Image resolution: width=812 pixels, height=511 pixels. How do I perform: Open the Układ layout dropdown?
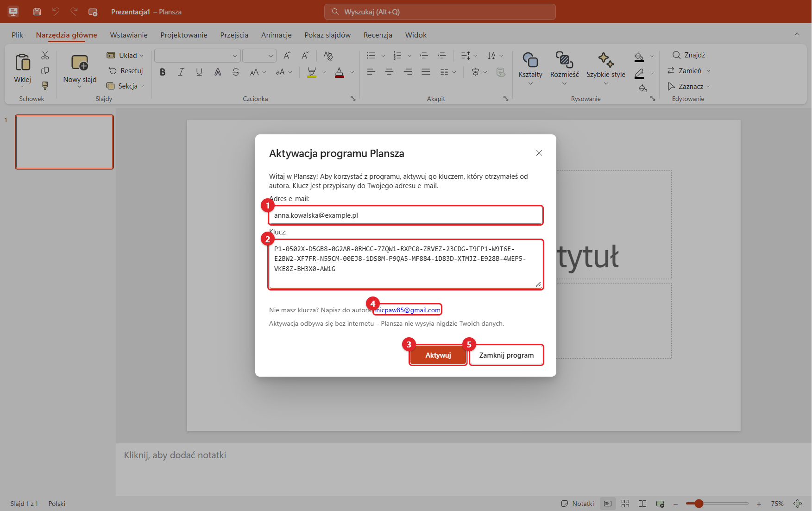[126, 56]
